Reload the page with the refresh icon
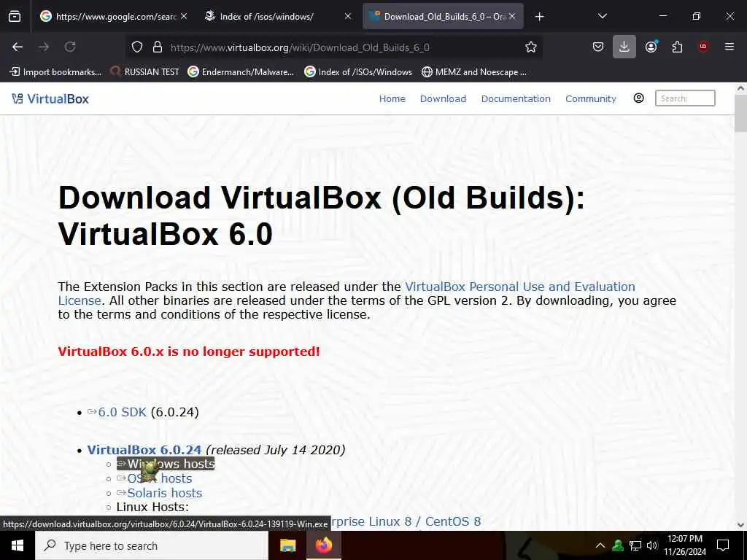Image resolution: width=747 pixels, height=560 pixels. tap(70, 47)
